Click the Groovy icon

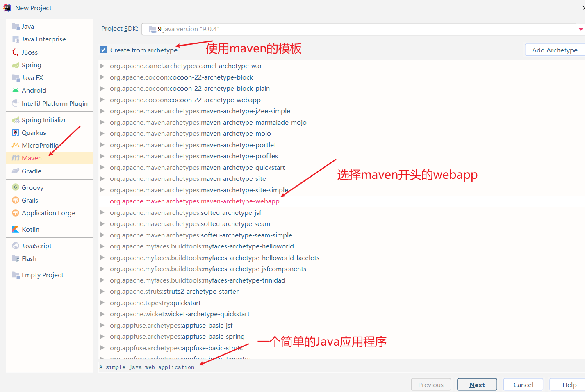pyautogui.click(x=16, y=187)
